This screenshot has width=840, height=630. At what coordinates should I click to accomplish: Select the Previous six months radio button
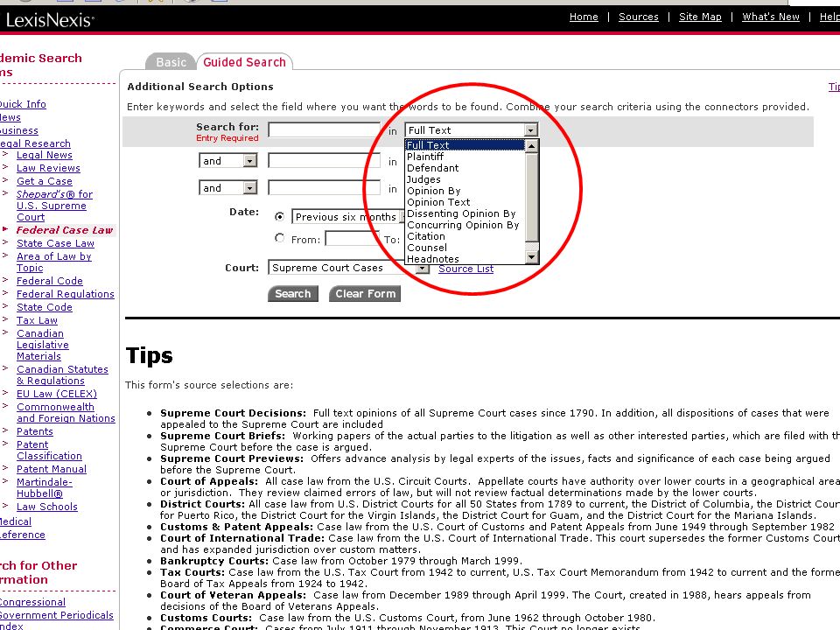[279, 216]
